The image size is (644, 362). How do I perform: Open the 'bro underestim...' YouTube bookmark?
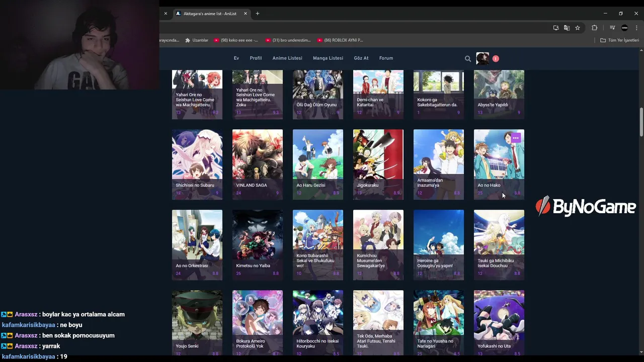(288, 40)
